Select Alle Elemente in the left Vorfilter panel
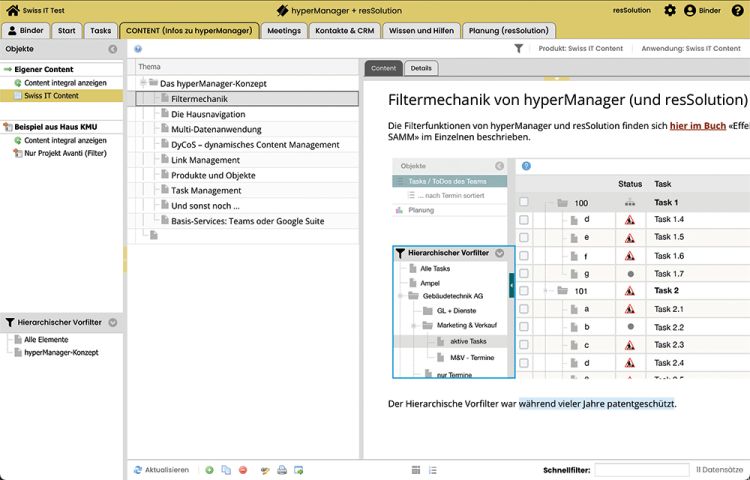The image size is (750, 480). [46, 339]
